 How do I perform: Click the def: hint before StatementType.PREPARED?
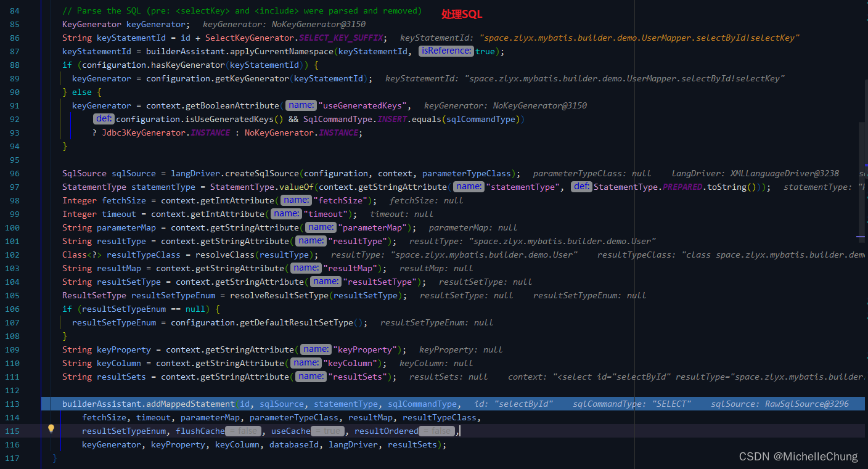point(581,187)
